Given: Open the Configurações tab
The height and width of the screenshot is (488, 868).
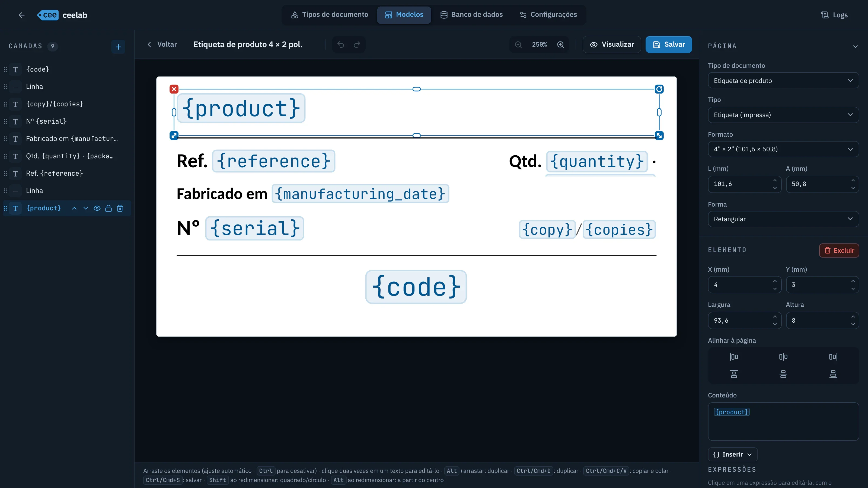Looking at the screenshot, I should click(548, 14).
